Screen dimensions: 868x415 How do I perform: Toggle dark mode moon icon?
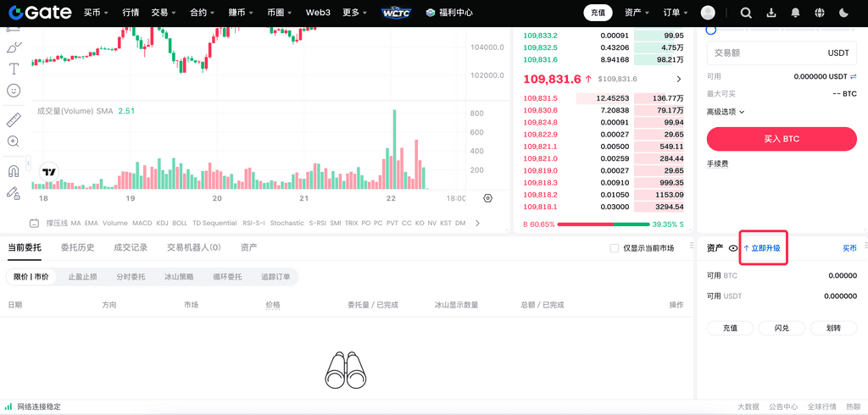point(843,13)
